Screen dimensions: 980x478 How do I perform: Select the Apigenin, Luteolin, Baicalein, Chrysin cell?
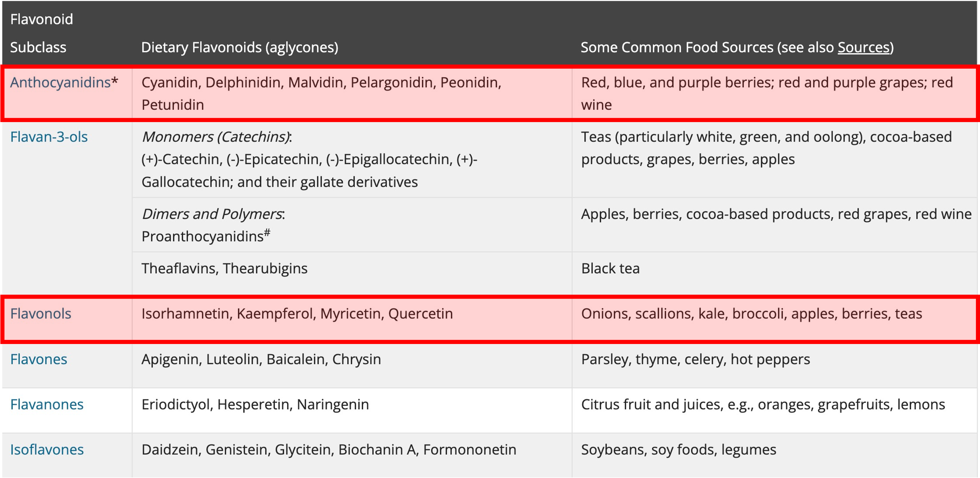[352, 366]
